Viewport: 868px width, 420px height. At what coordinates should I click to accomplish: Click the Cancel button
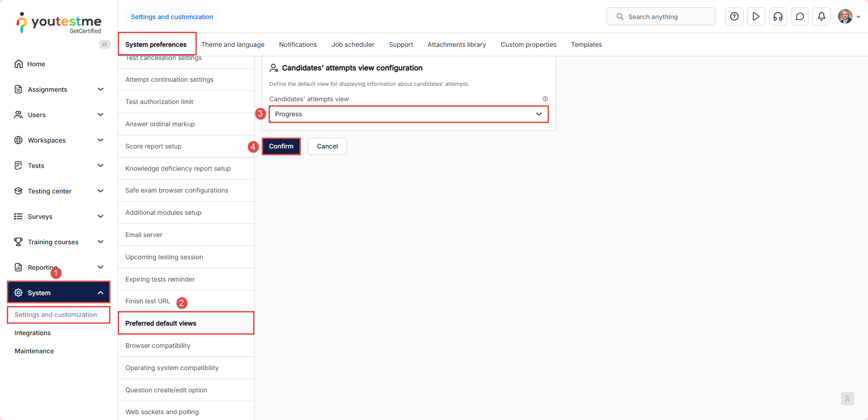tap(327, 146)
